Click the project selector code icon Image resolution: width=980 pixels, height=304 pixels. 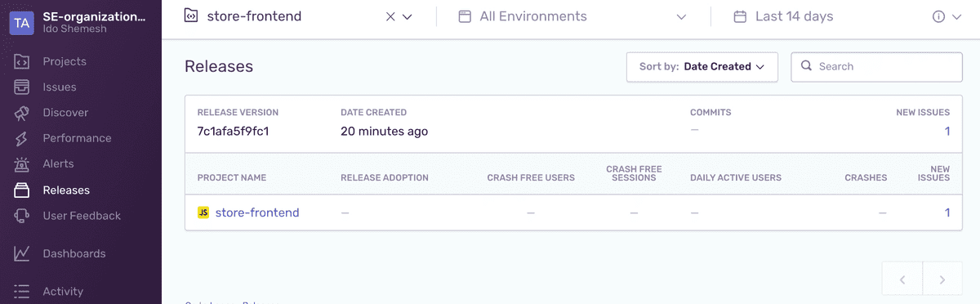point(191,16)
